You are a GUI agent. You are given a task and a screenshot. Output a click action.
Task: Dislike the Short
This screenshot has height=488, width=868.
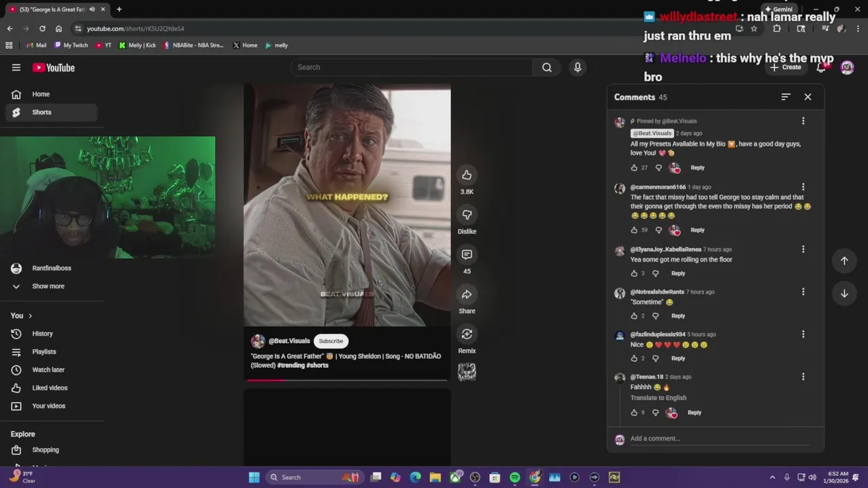tap(467, 215)
